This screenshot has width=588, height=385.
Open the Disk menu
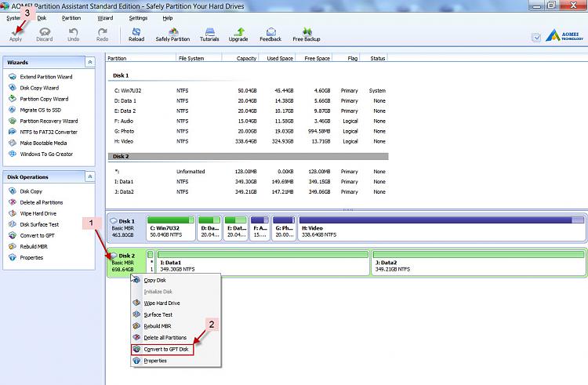(x=42, y=18)
